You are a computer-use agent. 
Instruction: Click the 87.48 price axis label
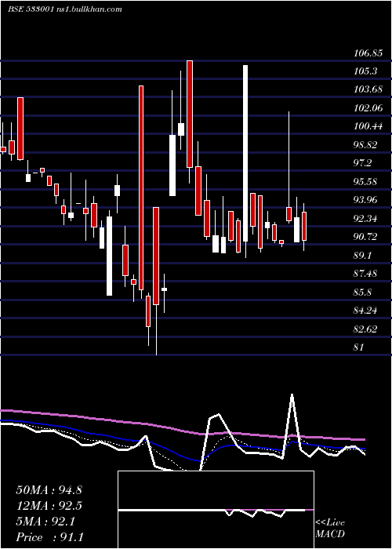366,274
